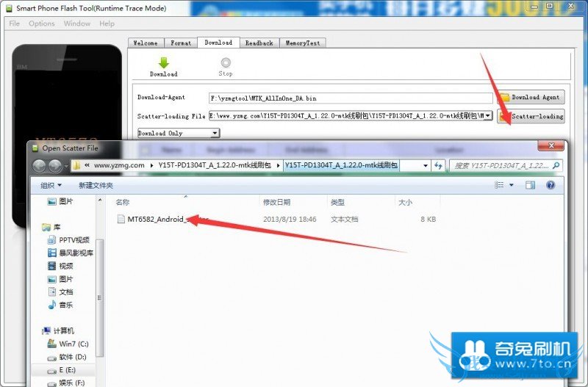
Task: Switch to the Readback tab
Action: tap(259, 43)
